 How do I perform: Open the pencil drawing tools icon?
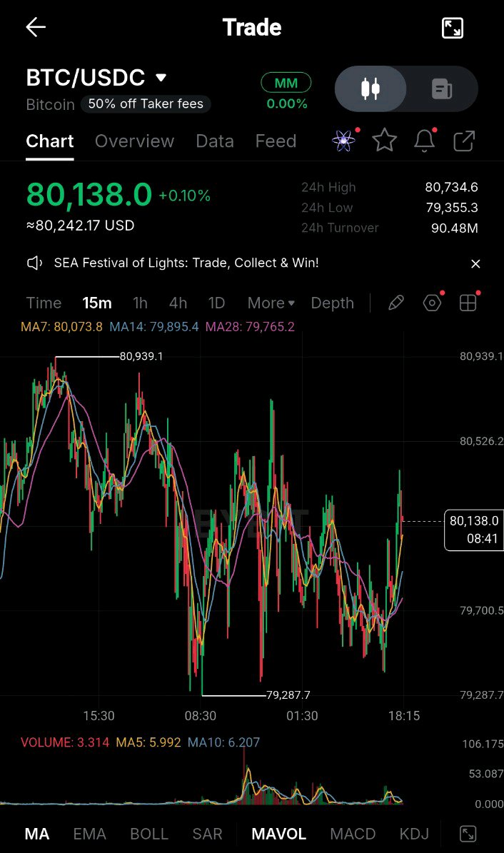395,303
